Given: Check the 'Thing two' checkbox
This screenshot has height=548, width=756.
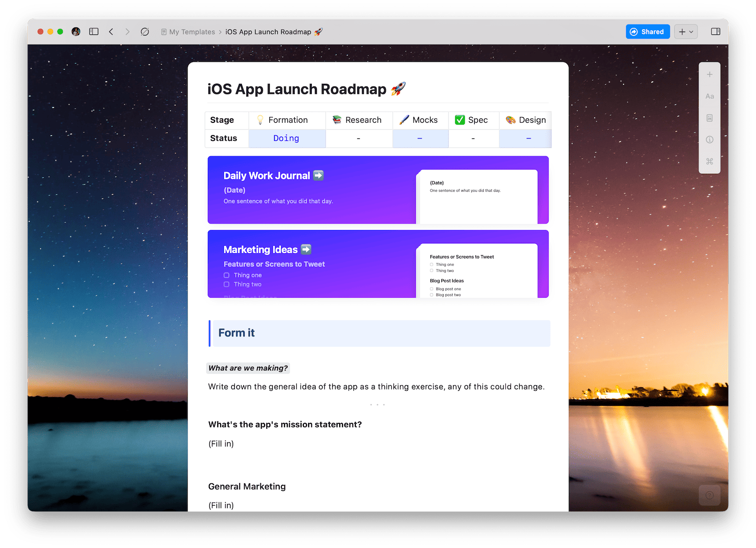Looking at the screenshot, I should click(x=227, y=284).
